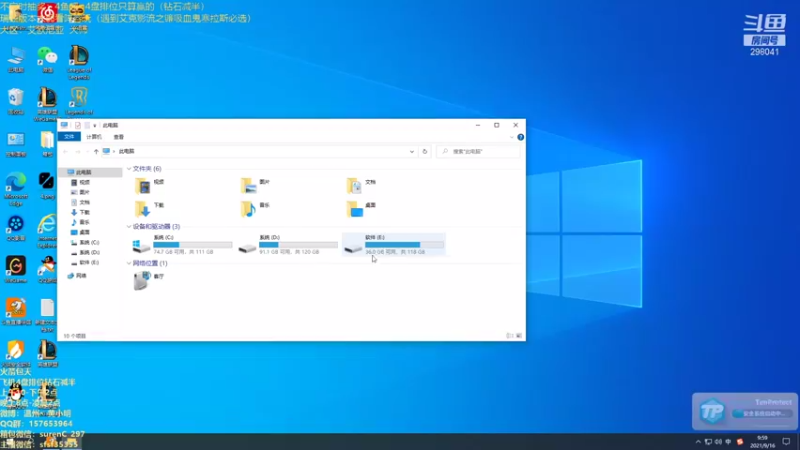Show hidden tray icons with the chevron

point(698,442)
